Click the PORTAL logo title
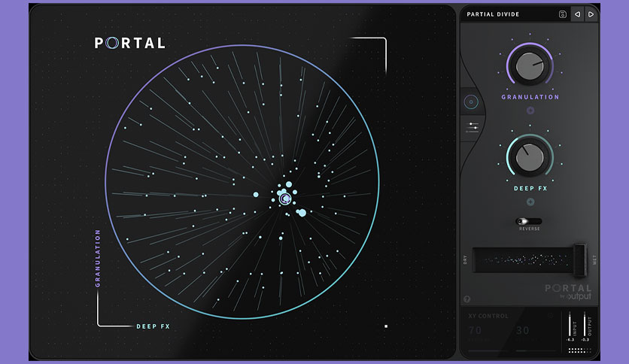The image size is (629, 364). (x=129, y=43)
